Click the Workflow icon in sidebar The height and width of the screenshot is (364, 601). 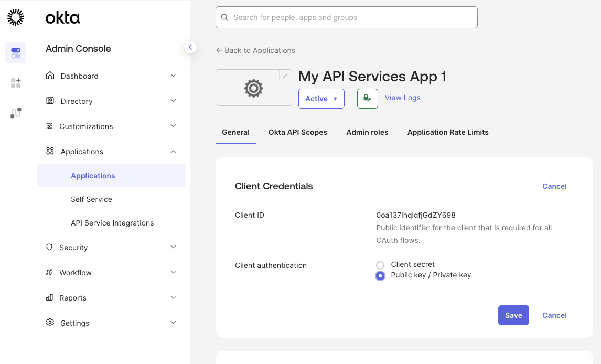click(49, 272)
